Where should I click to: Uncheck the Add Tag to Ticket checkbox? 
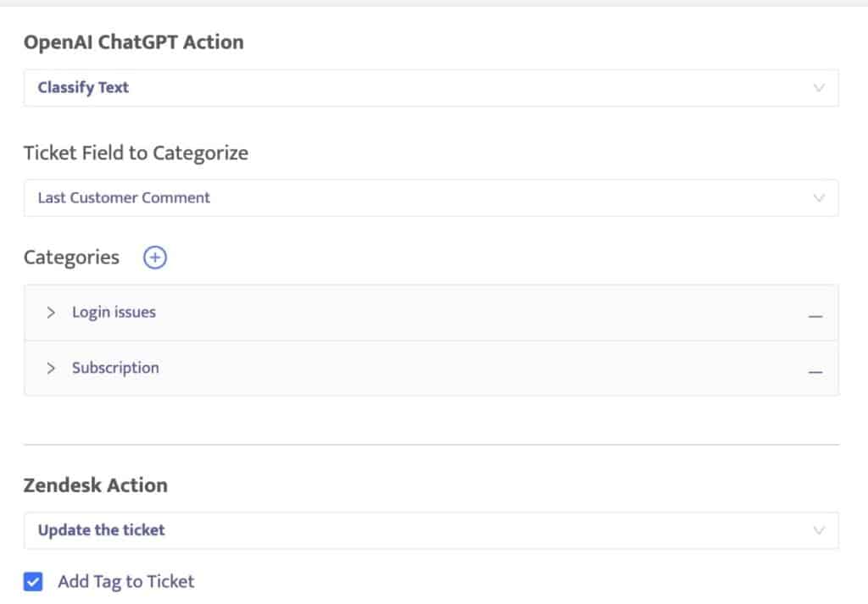[33, 581]
